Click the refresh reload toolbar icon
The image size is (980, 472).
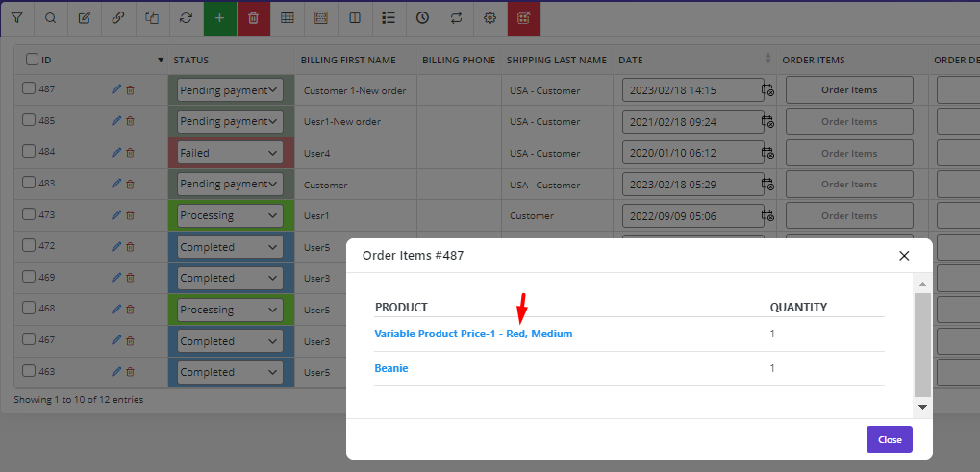186,18
